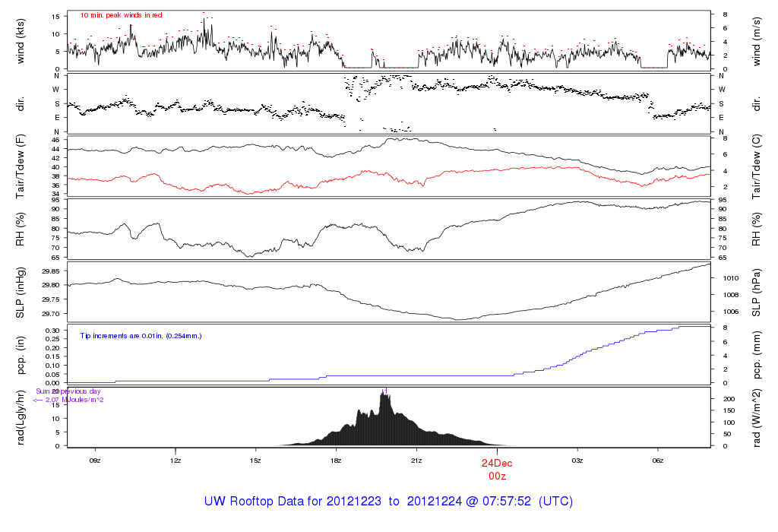Click the '0.30' precipitation tick value
Viewport: 778px width, 532px height.
[52, 331]
